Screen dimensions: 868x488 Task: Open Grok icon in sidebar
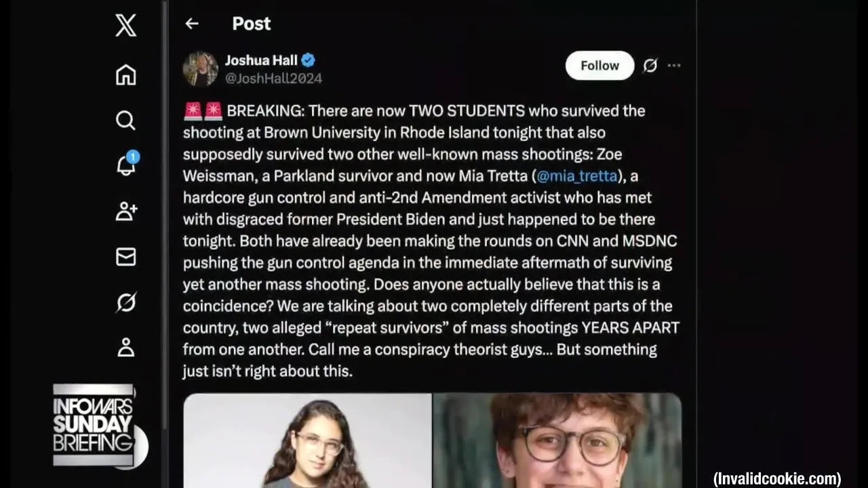coord(125,302)
